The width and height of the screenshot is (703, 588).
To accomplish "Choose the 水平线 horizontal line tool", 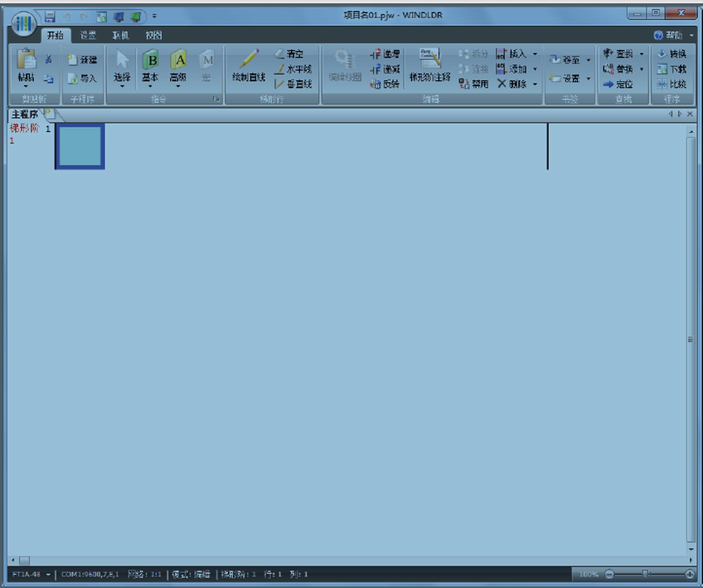I will point(293,69).
